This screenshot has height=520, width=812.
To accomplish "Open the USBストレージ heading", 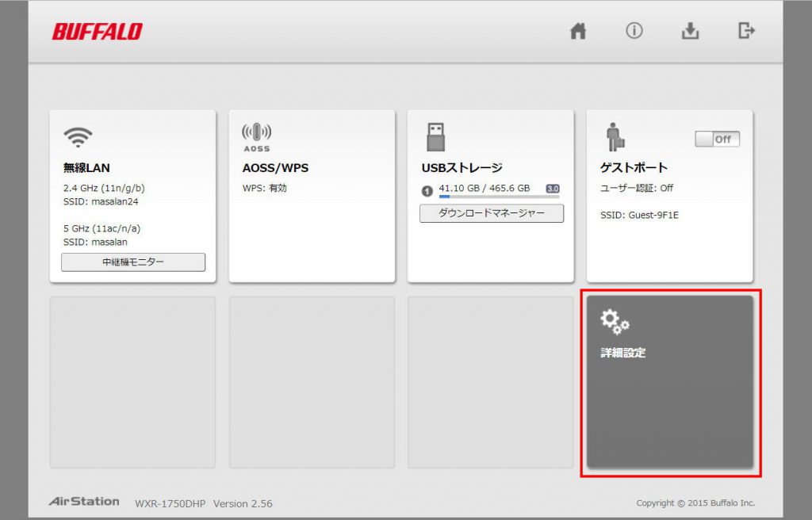I will pyautogui.click(x=462, y=168).
